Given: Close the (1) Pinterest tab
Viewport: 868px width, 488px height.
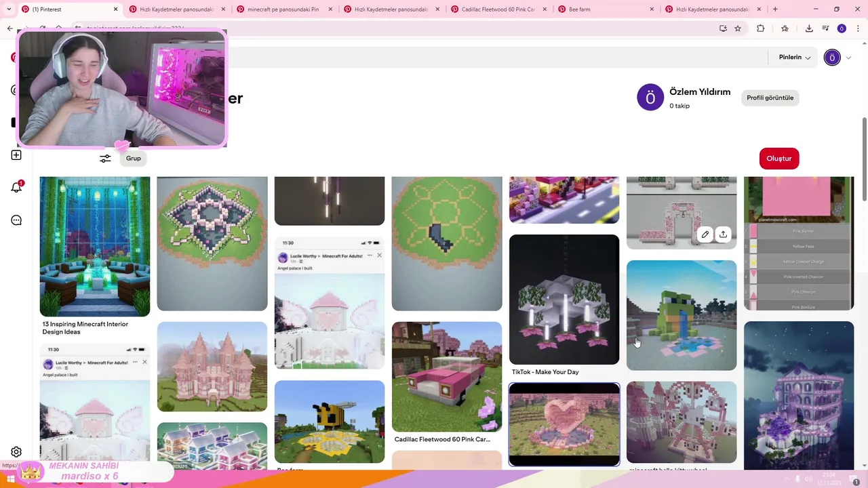Looking at the screenshot, I should click(x=115, y=9).
